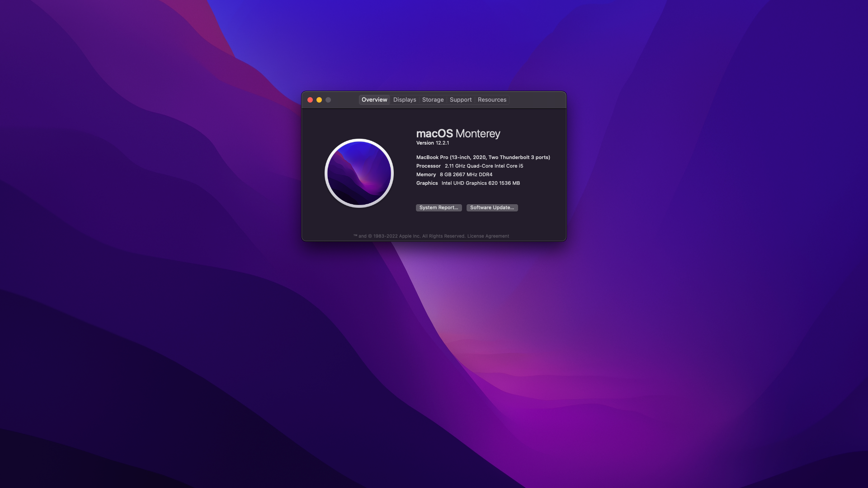
Task: Close the About This Mac window
Action: (310, 100)
